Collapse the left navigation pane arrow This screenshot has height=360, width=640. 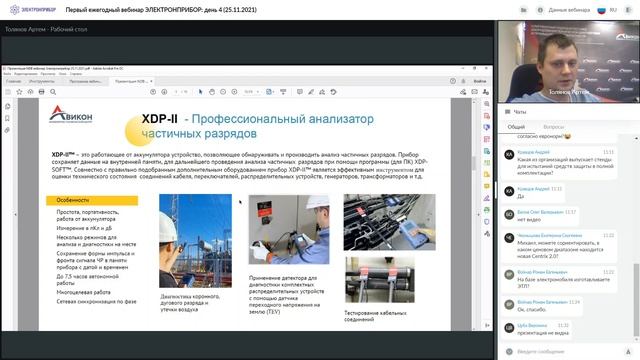click(16, 214)
